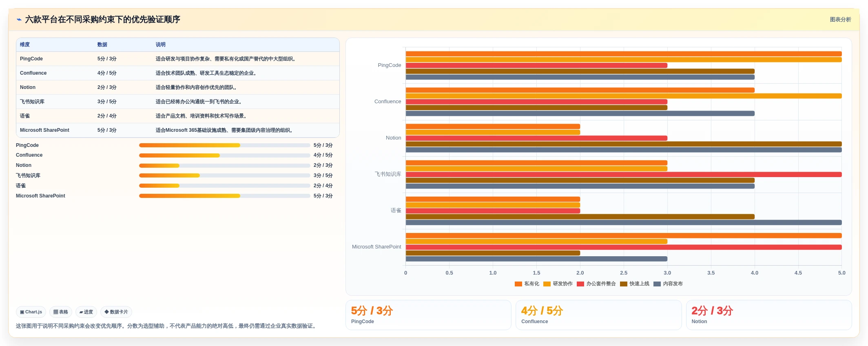Click 飞书知识库 axis label in chart
This screenshot has width=868, height=346.
tap(388, 174)
